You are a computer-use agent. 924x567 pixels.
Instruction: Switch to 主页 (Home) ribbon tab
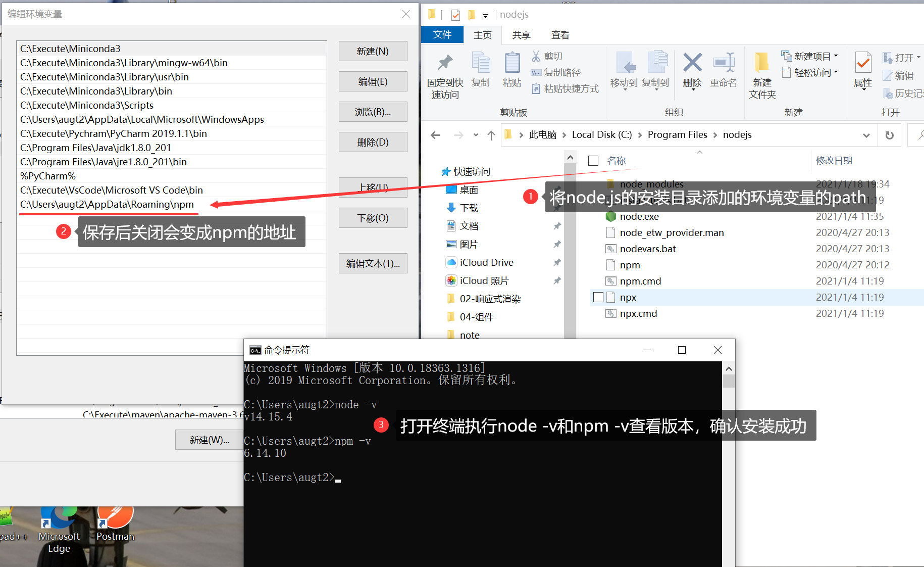pyautogui.click(x=483, y=35)
